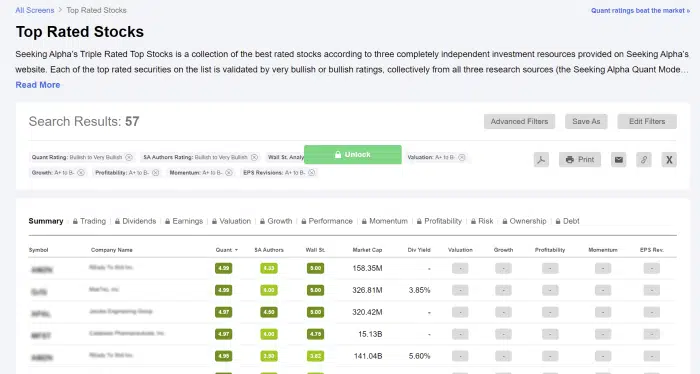The height and width of the screenshot is (374, 700).
Task: Remove the Profitability A+ to B- filter chip
Action: (155, 172)
